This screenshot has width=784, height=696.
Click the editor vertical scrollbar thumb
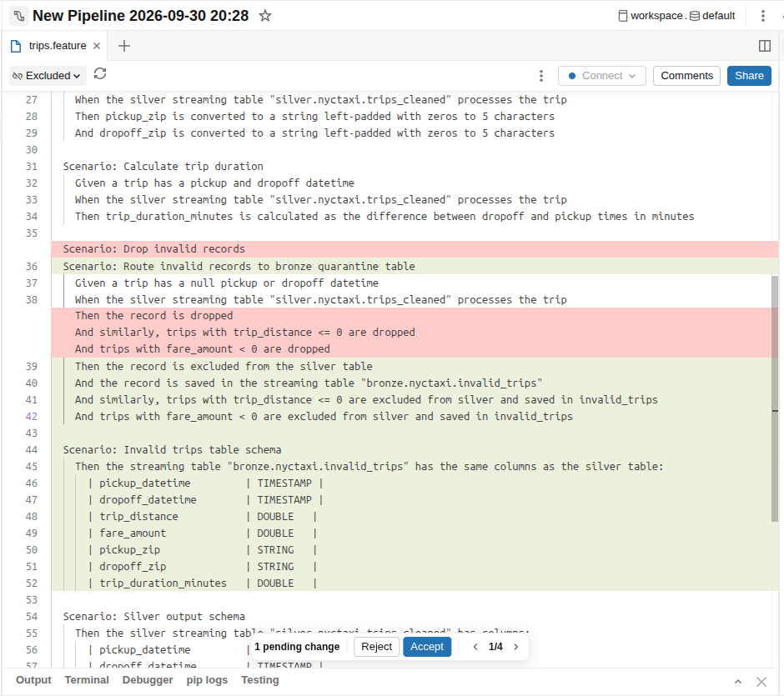click(x=775, y=398)
